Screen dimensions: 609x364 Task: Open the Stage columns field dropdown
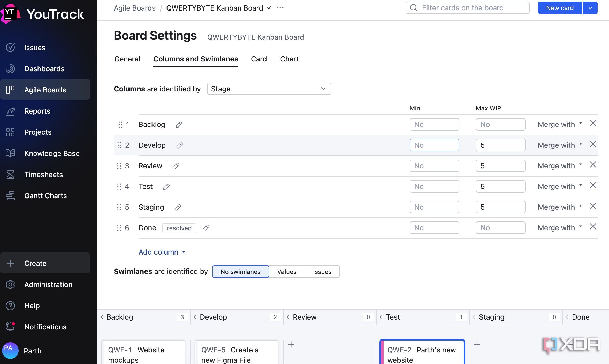(x=269, y=89)
